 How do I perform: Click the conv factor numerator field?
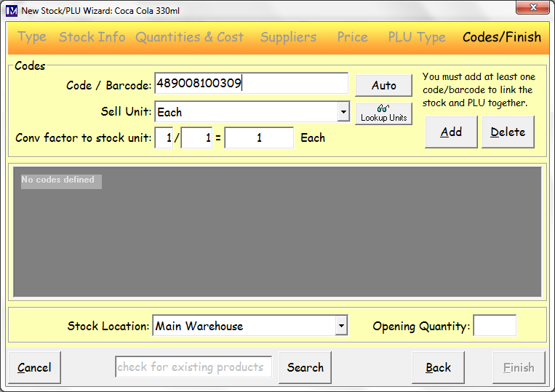164,137
